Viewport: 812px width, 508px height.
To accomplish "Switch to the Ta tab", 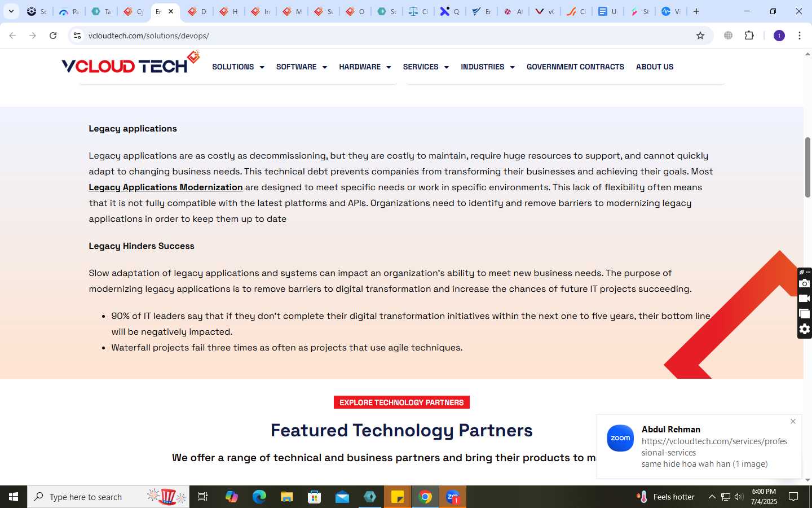I will pyautogui.click(x=101, y=11).
